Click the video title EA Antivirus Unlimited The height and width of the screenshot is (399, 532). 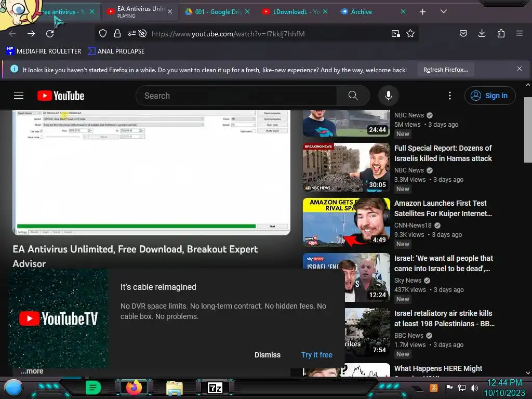tap(135, 256)
